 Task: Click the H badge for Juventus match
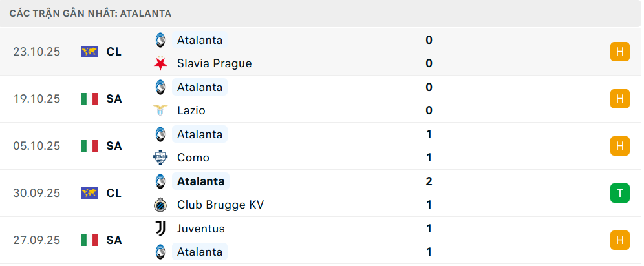[x=619, y=240]
